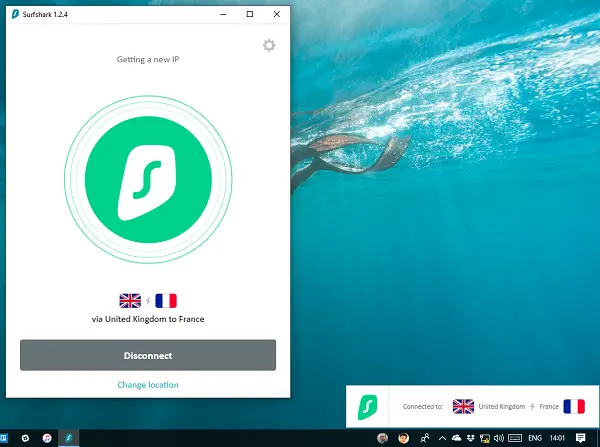600x447 pixels.
Task: Click the 'Surfshark 1.2.4' window title
Action: [x=45, y=15]
